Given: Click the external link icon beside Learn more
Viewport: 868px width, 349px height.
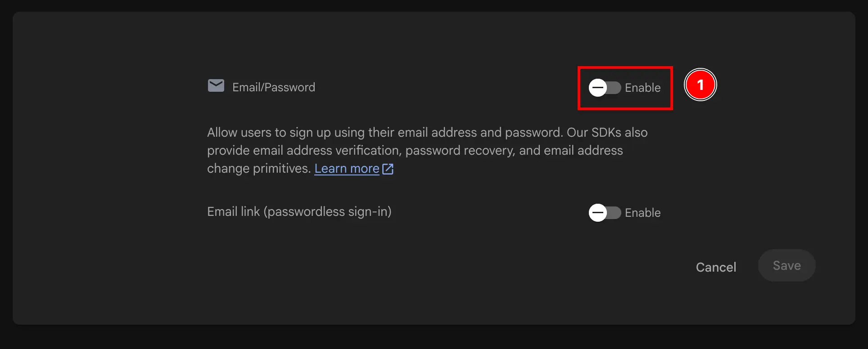Looking at the screenshot, I should coord(388,168).
